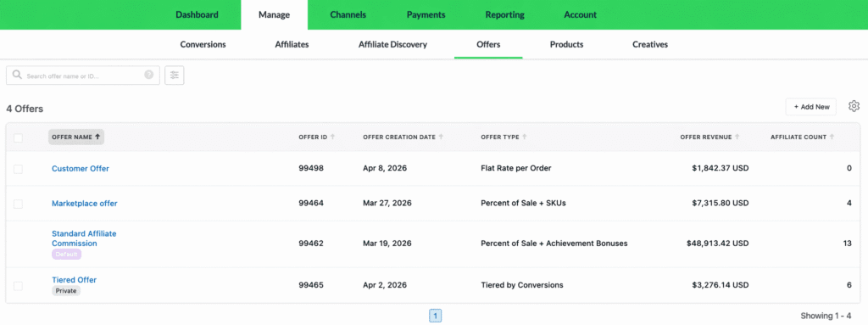
Task: Sort by Offer Type arrow
Action: pyautogui.click(x=524, y=137)
